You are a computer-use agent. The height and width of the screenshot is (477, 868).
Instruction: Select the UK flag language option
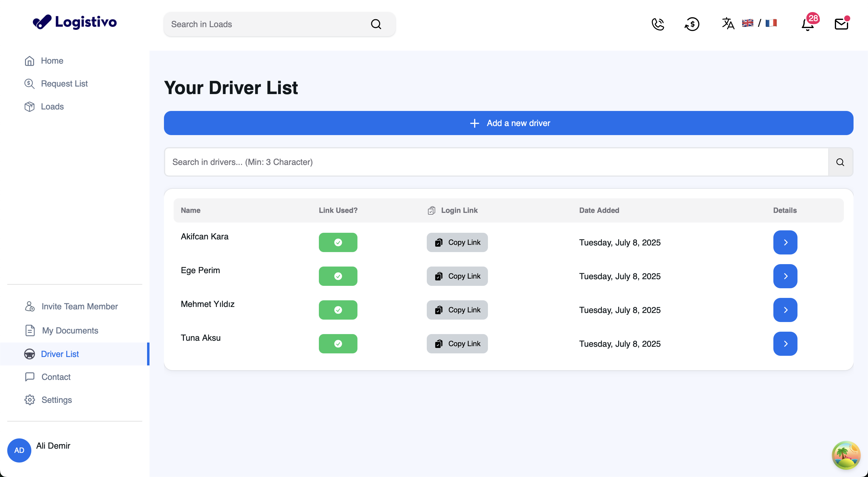point(747,23)
